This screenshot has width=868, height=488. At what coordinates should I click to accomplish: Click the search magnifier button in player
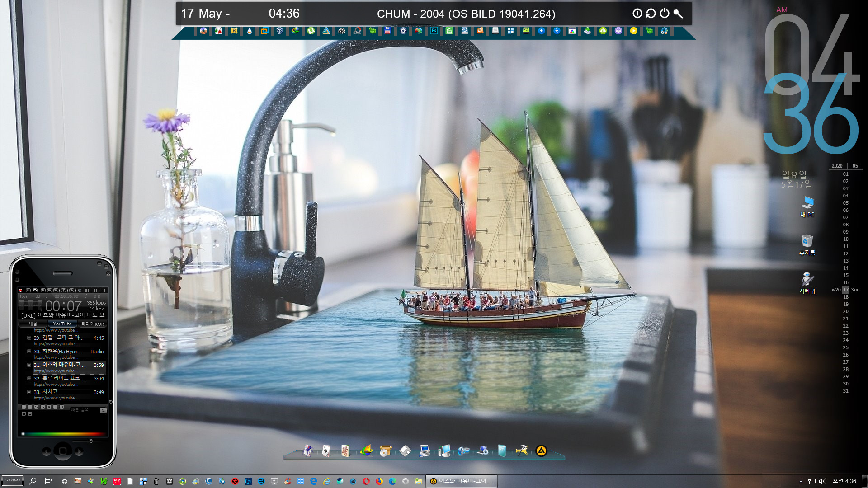103,410
